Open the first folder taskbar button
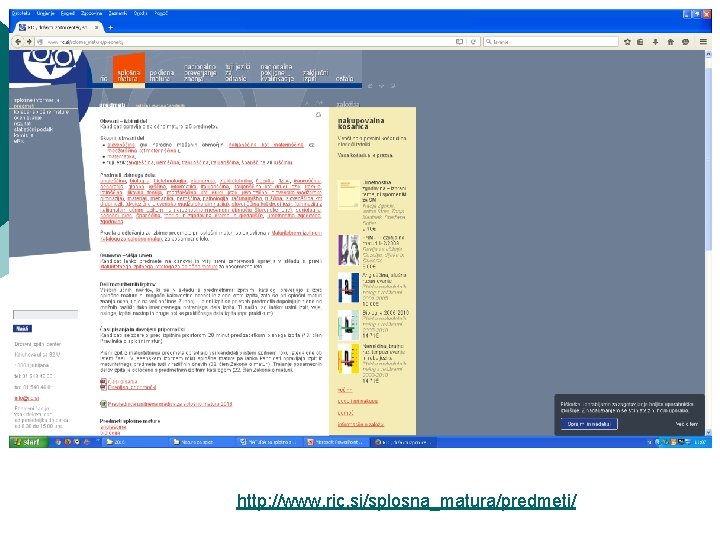The height and width of the screenshot is (540, 720). tap(134, 442)
